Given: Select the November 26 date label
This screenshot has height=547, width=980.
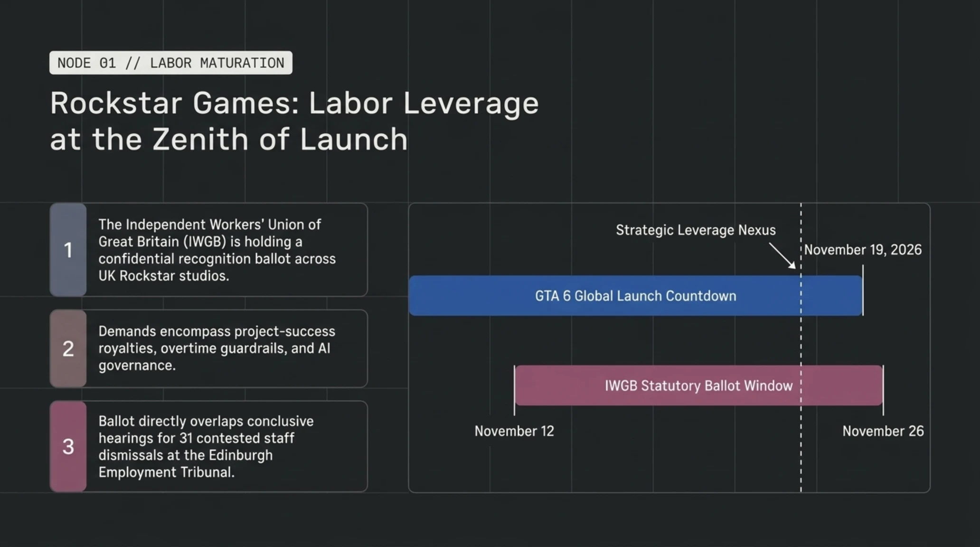Looking at the screenshot, I should click(883, 431).
